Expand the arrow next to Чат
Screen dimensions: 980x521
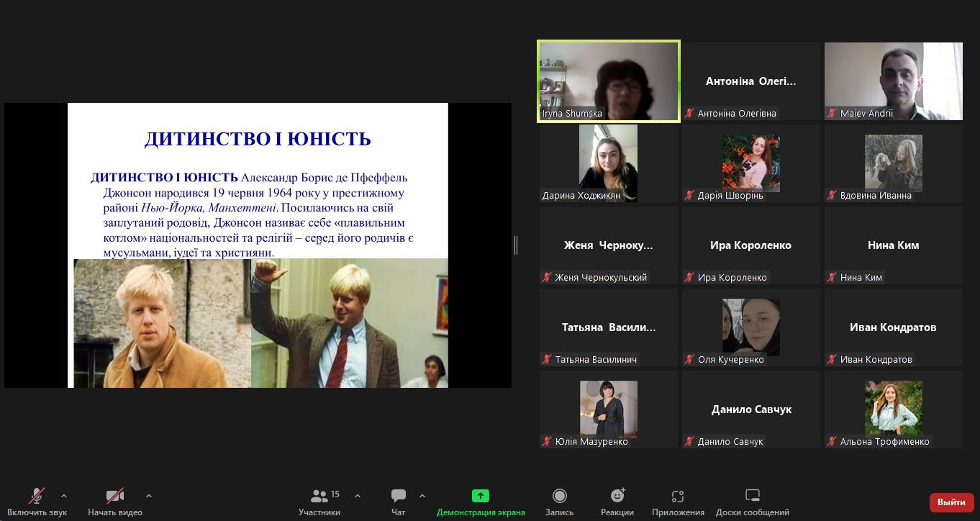pyautogui.click(x=422, y=496)
